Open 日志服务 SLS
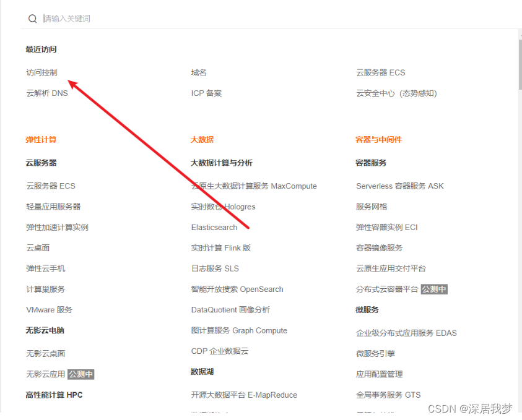Image resolution: width=522 pixels, height=420 pixels. 215,268
